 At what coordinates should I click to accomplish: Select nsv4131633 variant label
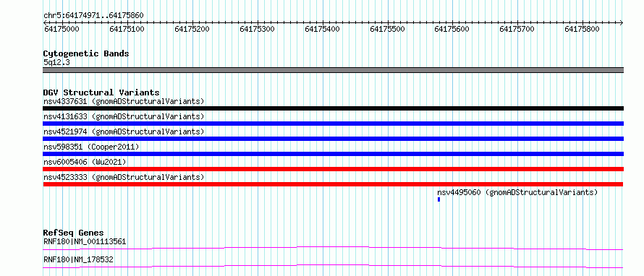[x=124, y=116]
